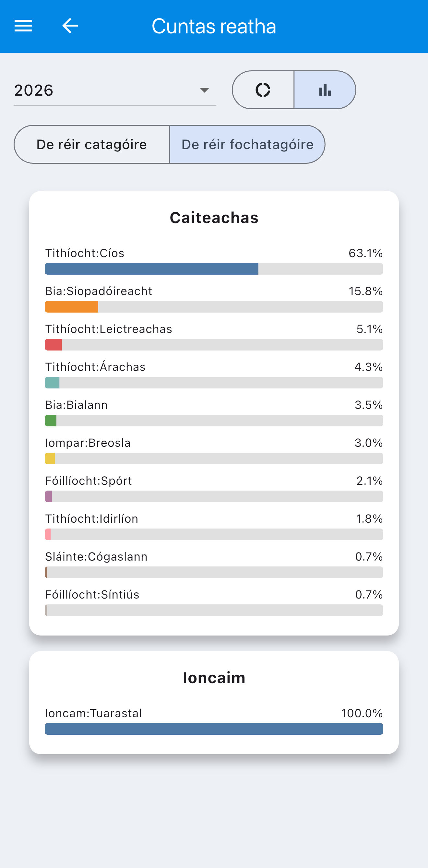Click the Ioncaim card heading
428x868 pixels.
[x=214, y=678]
